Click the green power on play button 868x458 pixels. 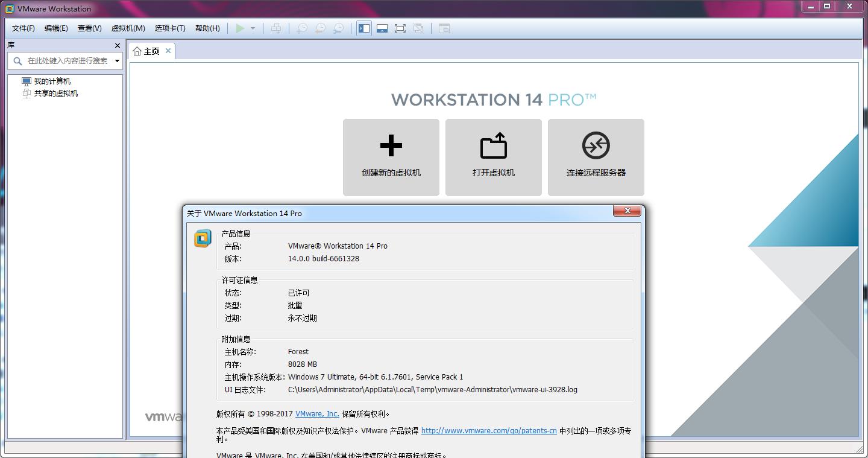coord(241,28)
